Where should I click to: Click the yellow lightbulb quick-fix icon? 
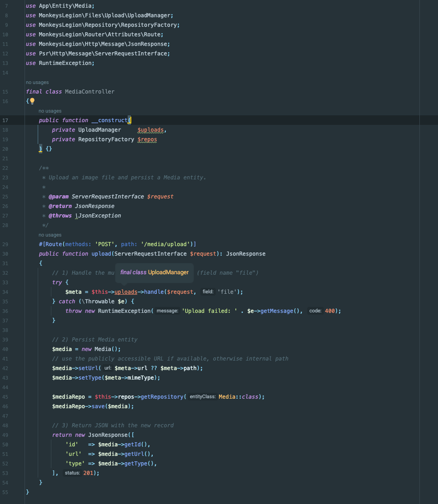pyautogui.click(x=32, y=101)
